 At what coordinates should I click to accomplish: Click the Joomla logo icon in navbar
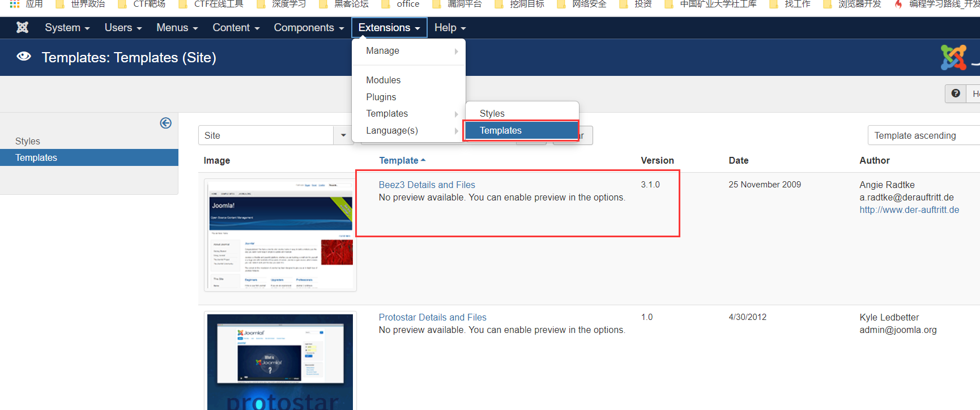(22, 27)
